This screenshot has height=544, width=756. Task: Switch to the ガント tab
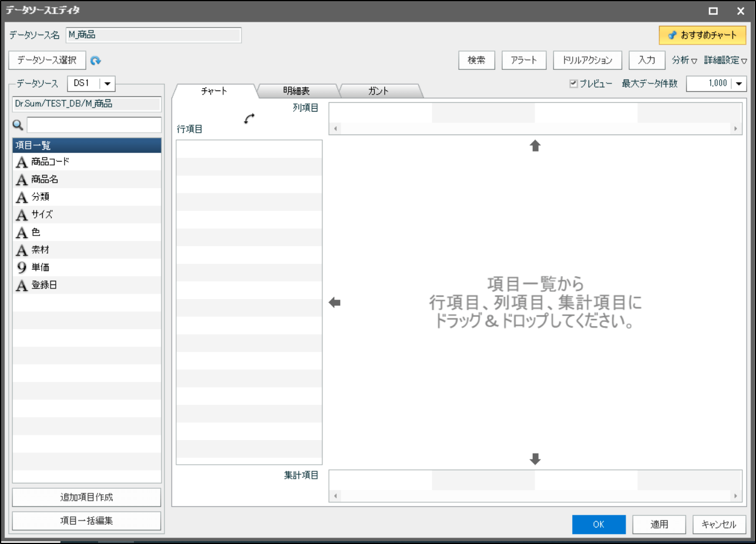[x=378, y=91]
